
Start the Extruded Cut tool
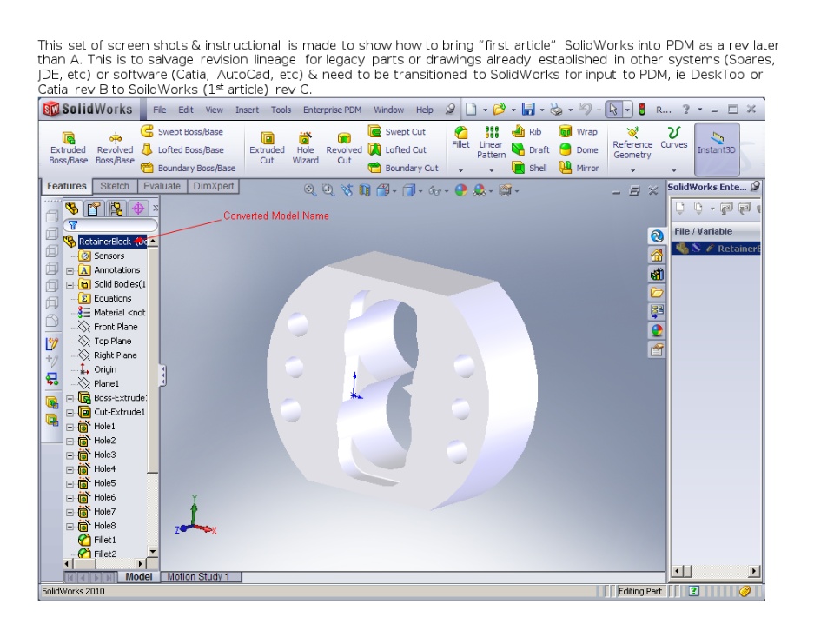(x=267, y=149)
